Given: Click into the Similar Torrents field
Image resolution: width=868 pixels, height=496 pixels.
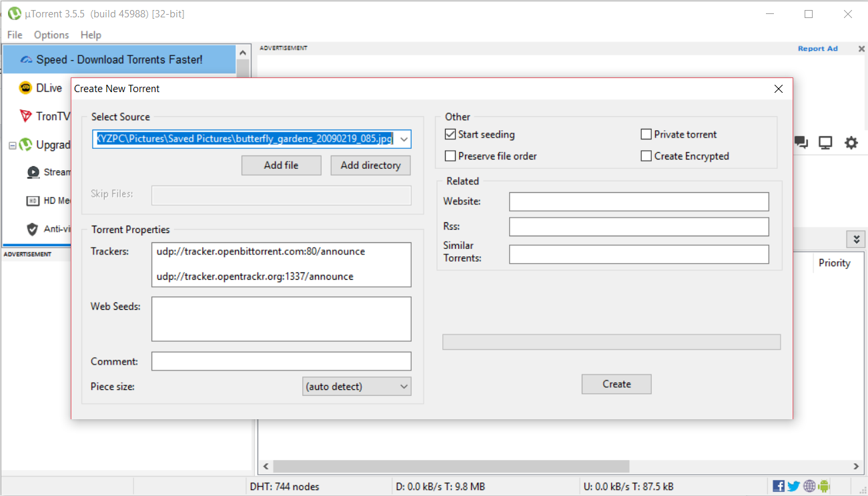Looking at the screenshot, I should pos(639,254).
